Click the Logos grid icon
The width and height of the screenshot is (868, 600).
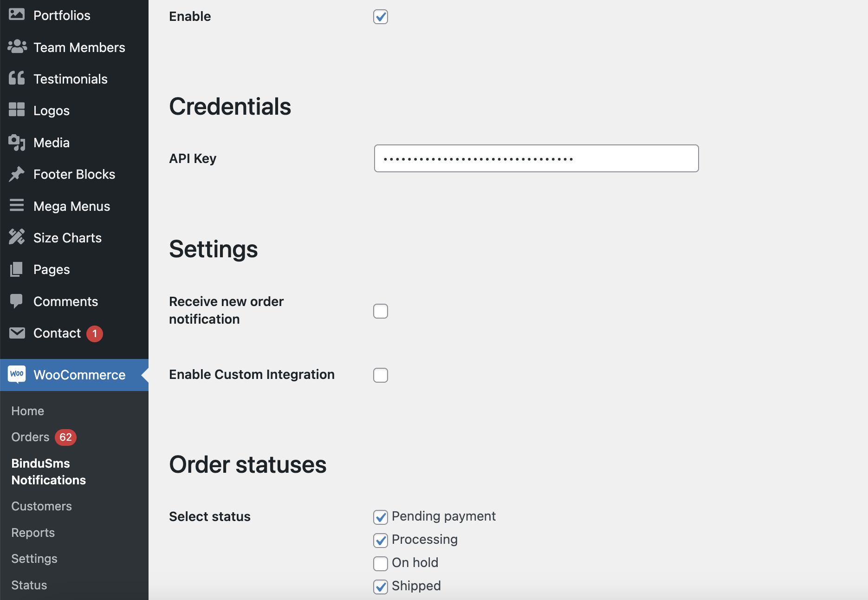click(17, 110)
